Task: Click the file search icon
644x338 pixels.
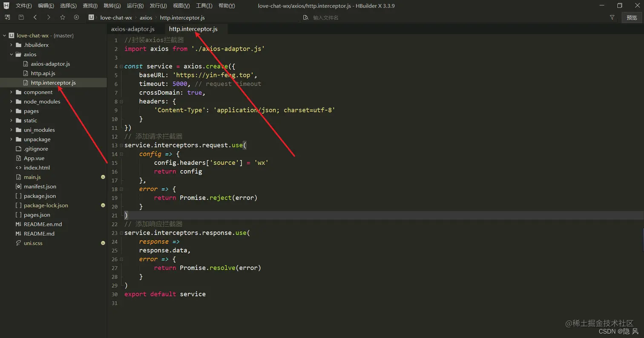Action: (x=306, y=17)
